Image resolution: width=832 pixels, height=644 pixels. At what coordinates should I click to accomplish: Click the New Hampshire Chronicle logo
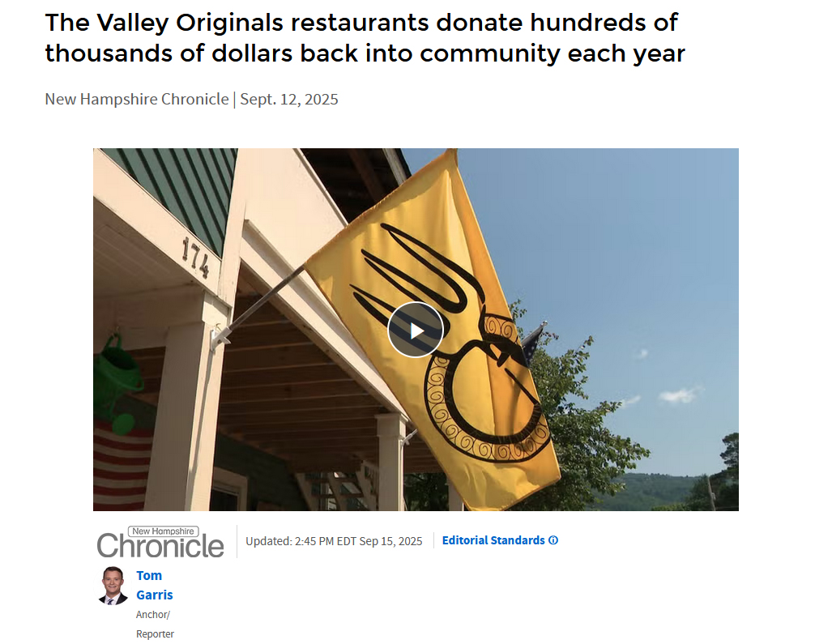tap(160, 542)
